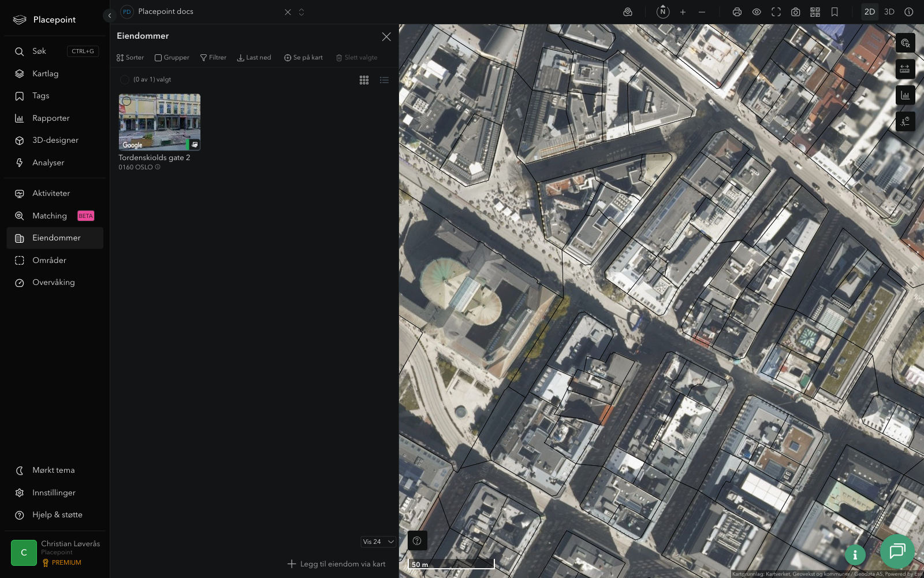Select the Tordenskiolds gate 2 property checkbox
The image size is (924, 578).
[x=126, y=101]
